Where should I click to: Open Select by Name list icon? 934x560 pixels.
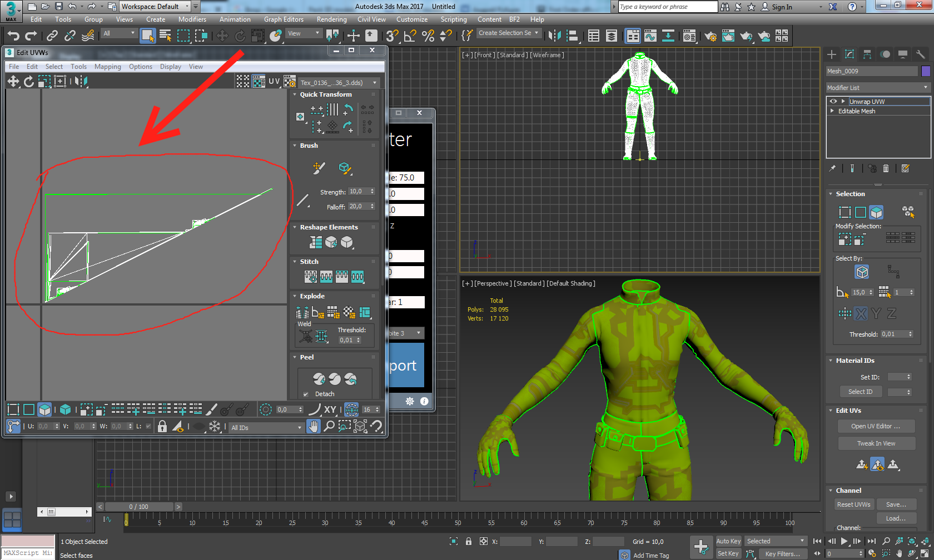pyautogui.click(x=166, y=36)
